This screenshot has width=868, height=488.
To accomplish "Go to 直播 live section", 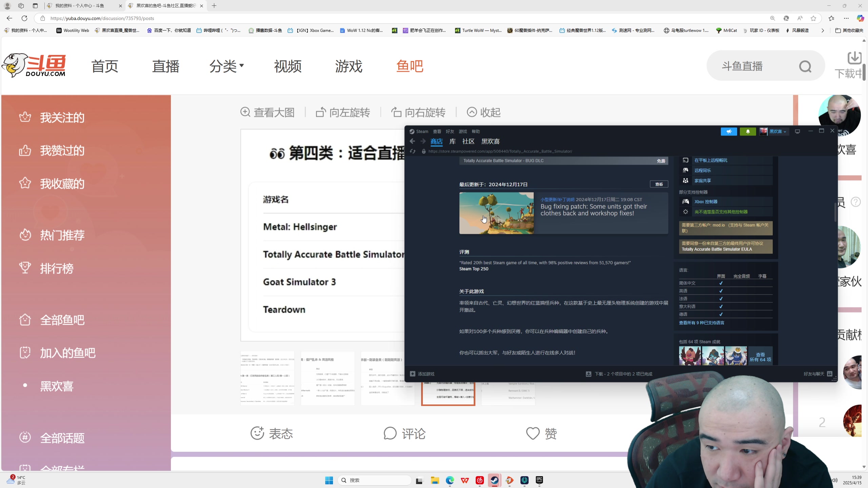I will [x=165, y=66].
